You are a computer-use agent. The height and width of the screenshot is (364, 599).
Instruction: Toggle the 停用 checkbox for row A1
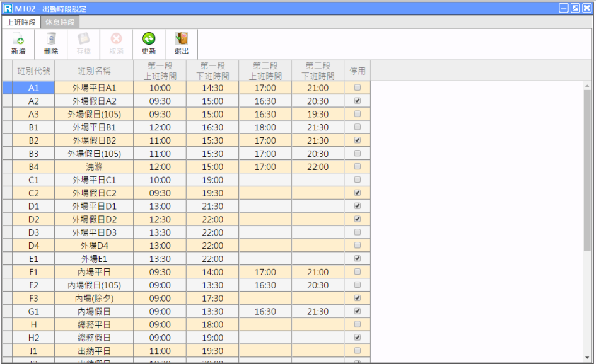[357, 88]
